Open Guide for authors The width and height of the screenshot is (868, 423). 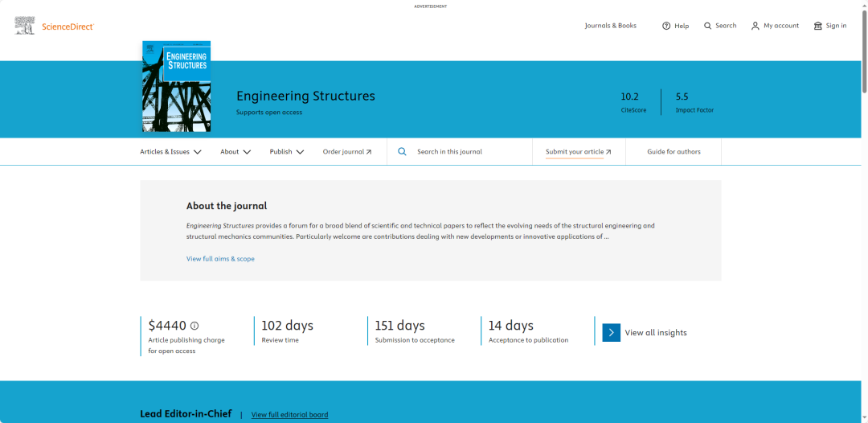point(674,152)
